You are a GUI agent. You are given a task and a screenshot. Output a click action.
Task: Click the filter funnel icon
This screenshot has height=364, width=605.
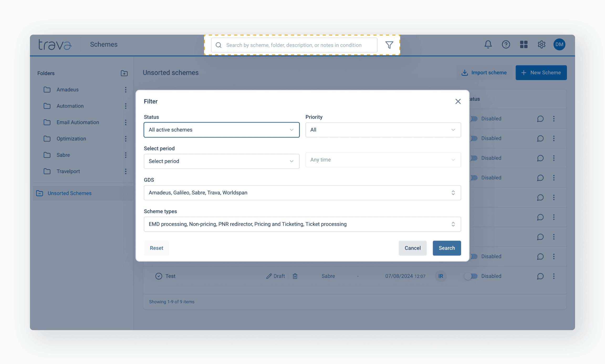(389, 45)
